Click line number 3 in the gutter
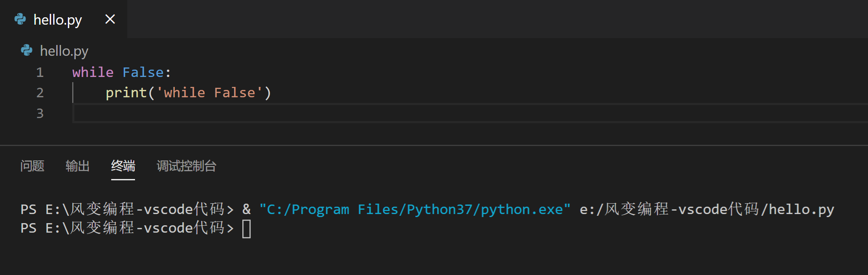 tap(40, 113)
